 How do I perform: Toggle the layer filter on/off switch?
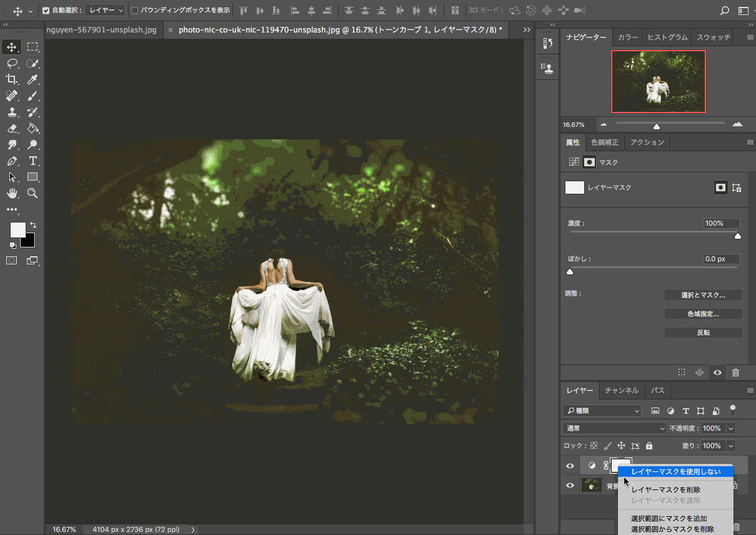[x=733, y=411]
